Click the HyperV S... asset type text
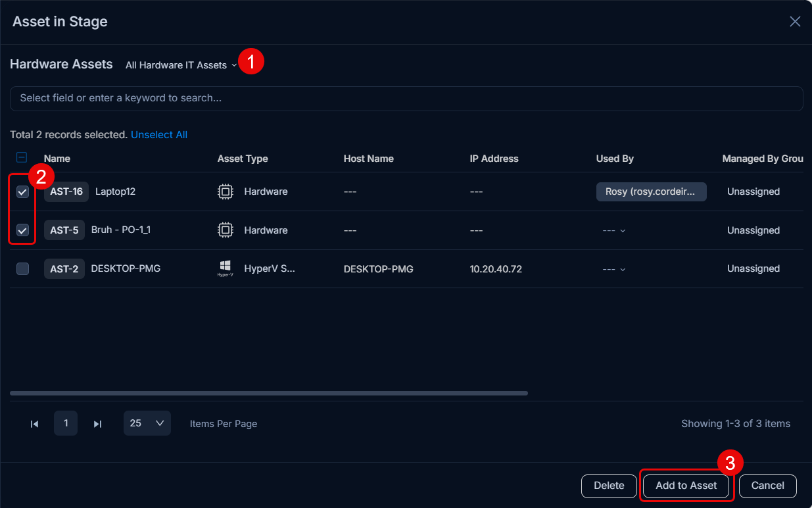The width and height of the screenshot is (812, 508). 270,268
